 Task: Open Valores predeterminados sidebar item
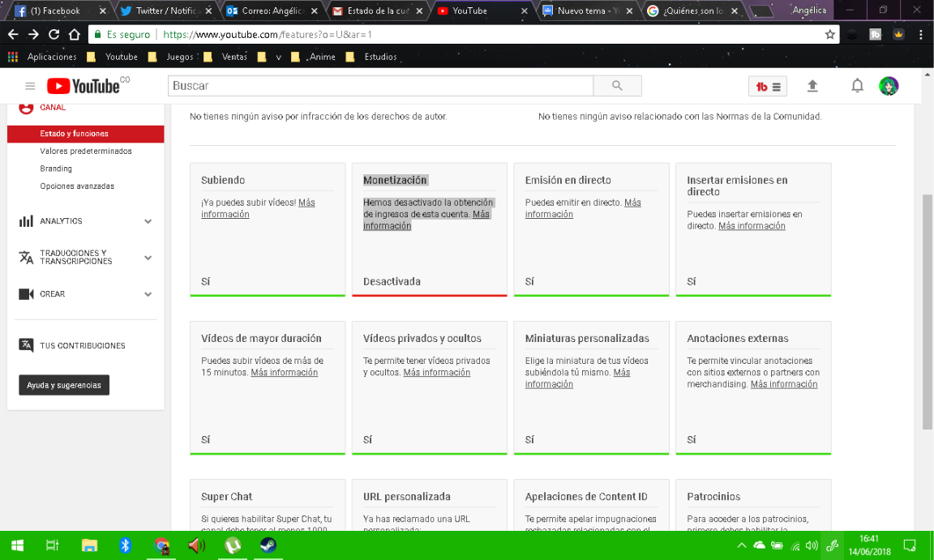pyautogui.click(x=85, y=152)
